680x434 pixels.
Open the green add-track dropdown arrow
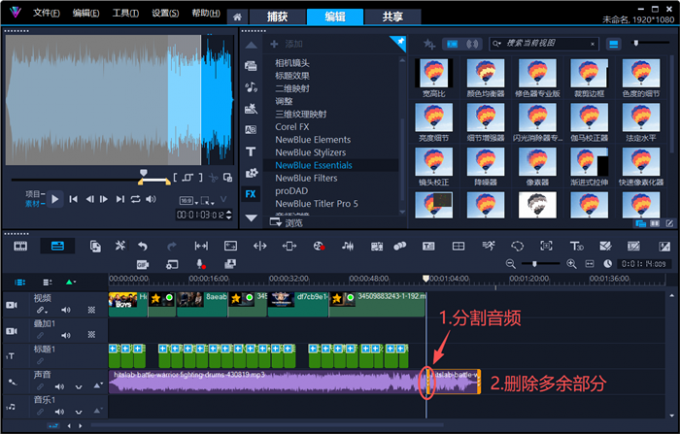coord(70,282)
